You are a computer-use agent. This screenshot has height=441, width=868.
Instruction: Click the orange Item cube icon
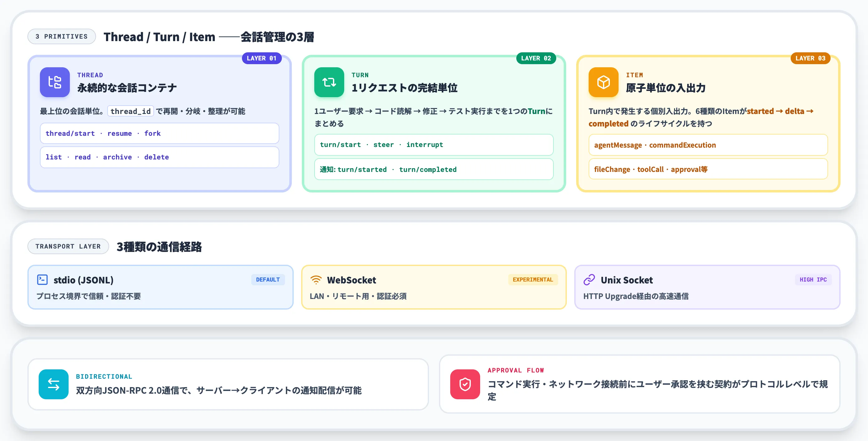tap(603, 82)
